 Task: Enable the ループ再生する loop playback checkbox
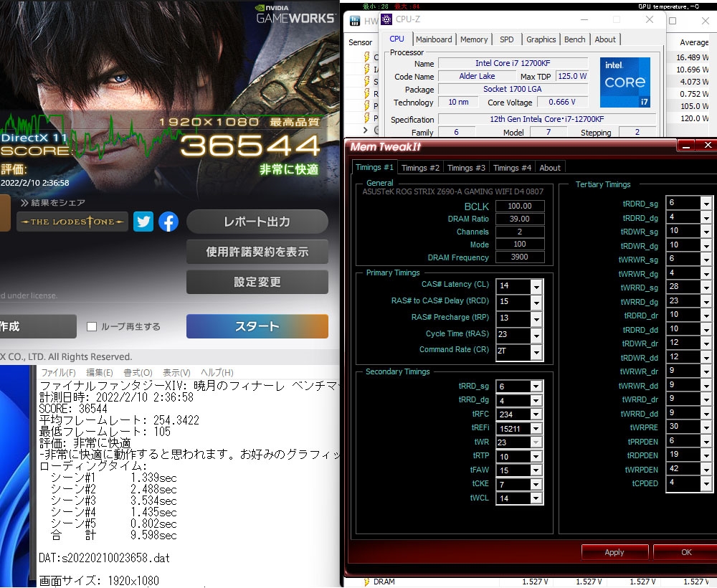coord(92,326)
